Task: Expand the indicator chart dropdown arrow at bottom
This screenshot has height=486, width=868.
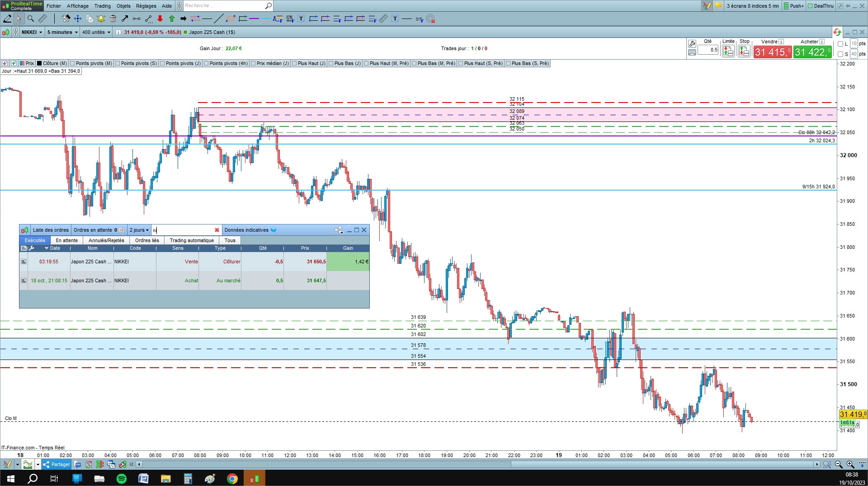Action: 38,464
